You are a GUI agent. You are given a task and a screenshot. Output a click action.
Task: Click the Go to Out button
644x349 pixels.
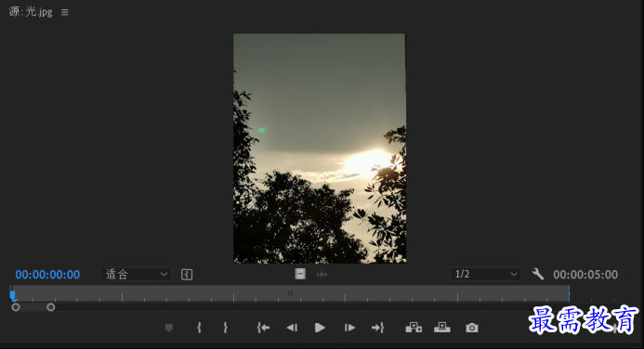click(377, 328)
